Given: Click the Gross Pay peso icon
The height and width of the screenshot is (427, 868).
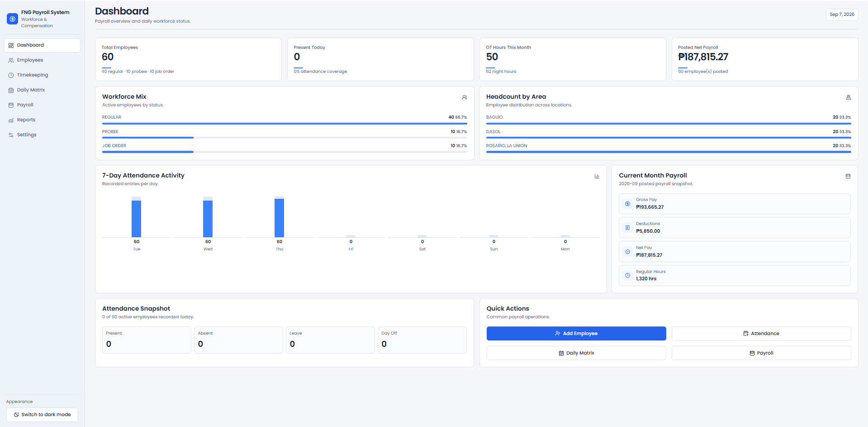Looking at the screenshot, I should point(627,204).
